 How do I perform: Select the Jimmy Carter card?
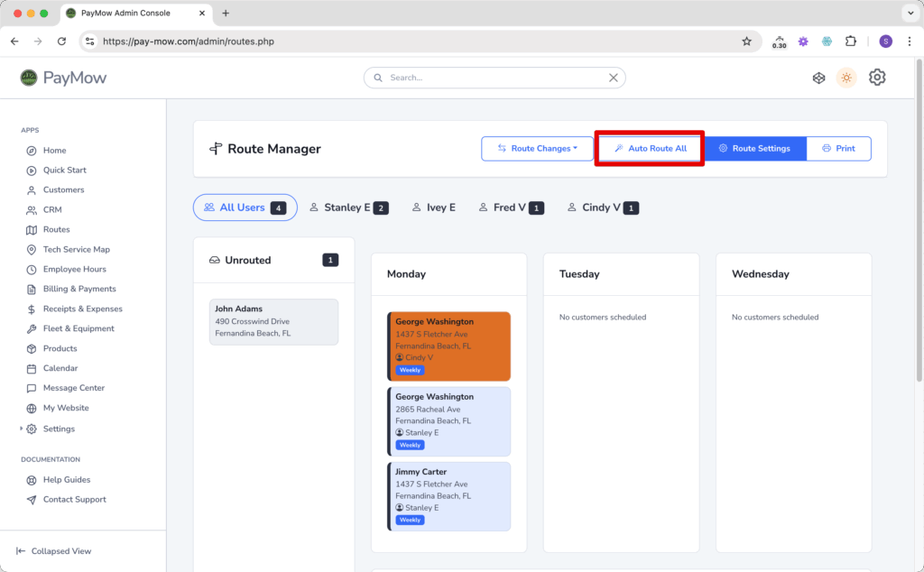point(449,496)
